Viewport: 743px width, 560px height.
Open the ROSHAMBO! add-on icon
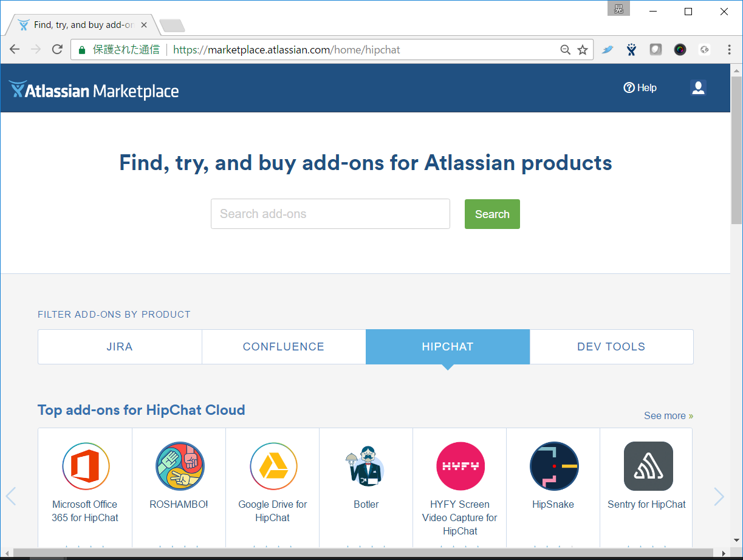[179, 466]
